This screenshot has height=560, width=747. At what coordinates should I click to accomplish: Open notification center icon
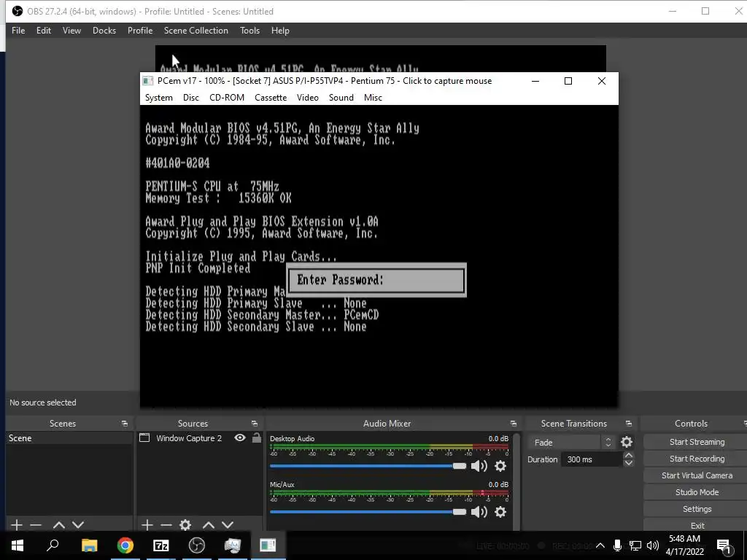click(x=724, y=545)
